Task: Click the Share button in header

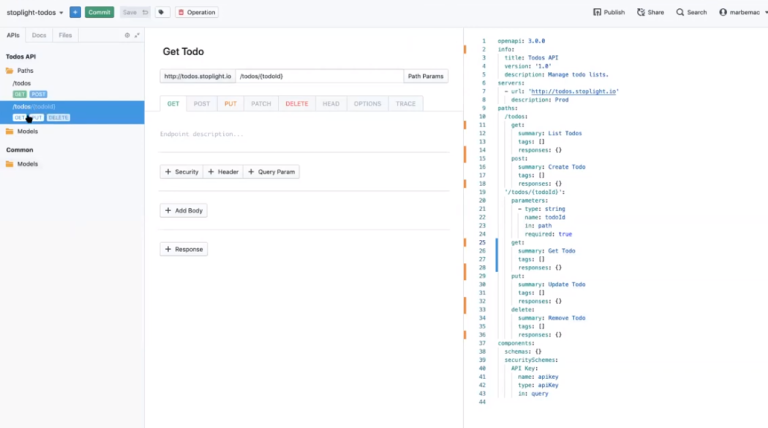Action: click(650, 12)
